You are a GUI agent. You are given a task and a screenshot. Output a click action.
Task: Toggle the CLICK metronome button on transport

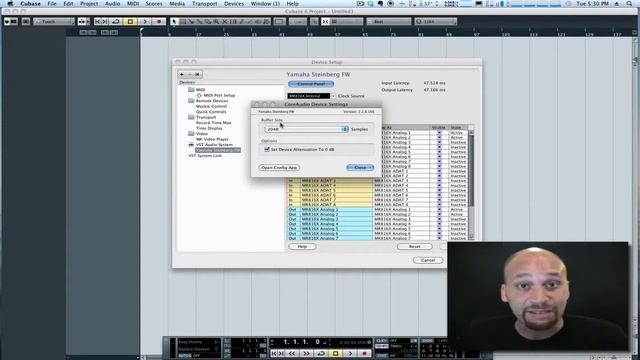(x=381, y=340)
